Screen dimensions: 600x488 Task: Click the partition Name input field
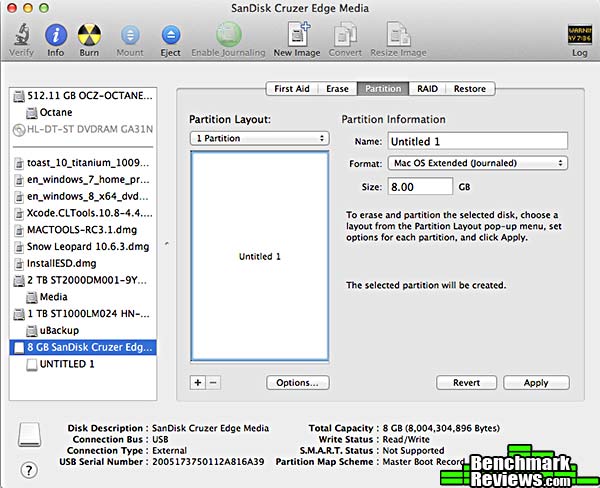tap(478, 141)
